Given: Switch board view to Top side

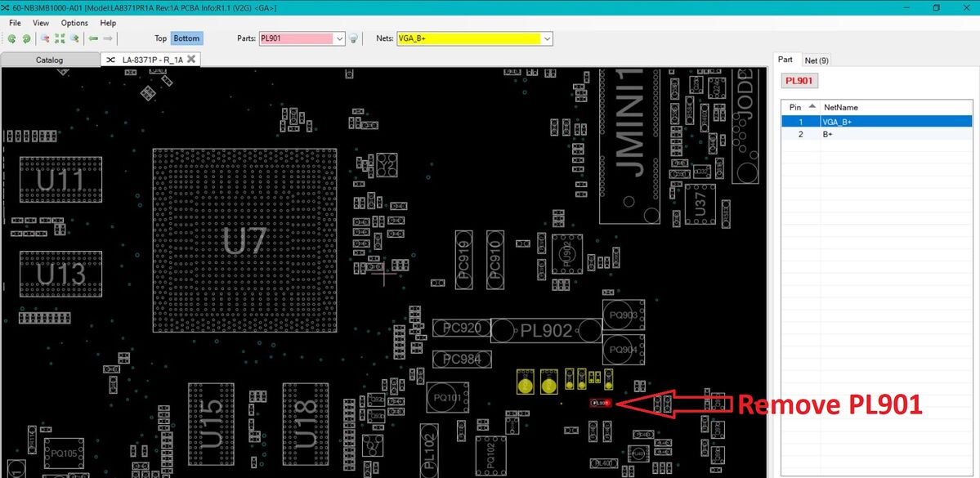Looking at the screenshot, I should click(160, 38).
